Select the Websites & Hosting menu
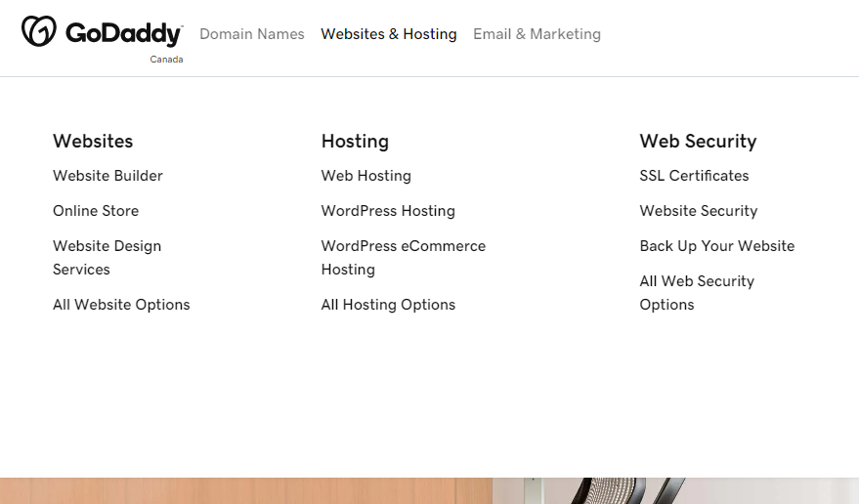Screen dimensions: 859x504 coord(389,34)
